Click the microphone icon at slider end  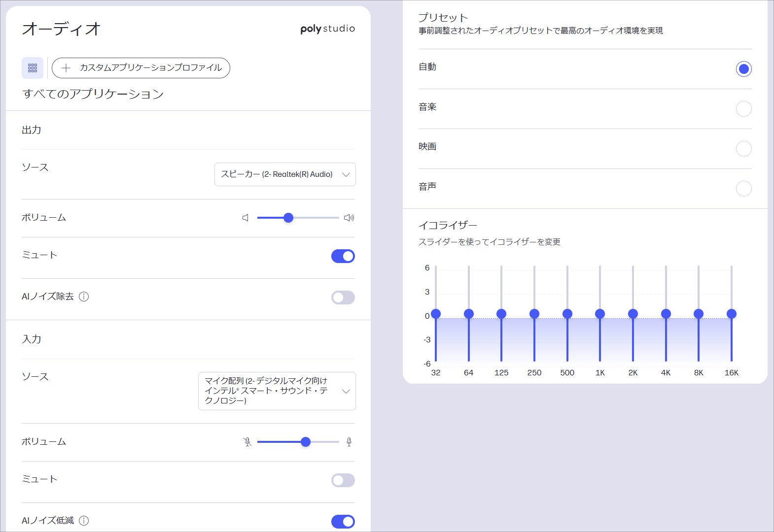349,442
